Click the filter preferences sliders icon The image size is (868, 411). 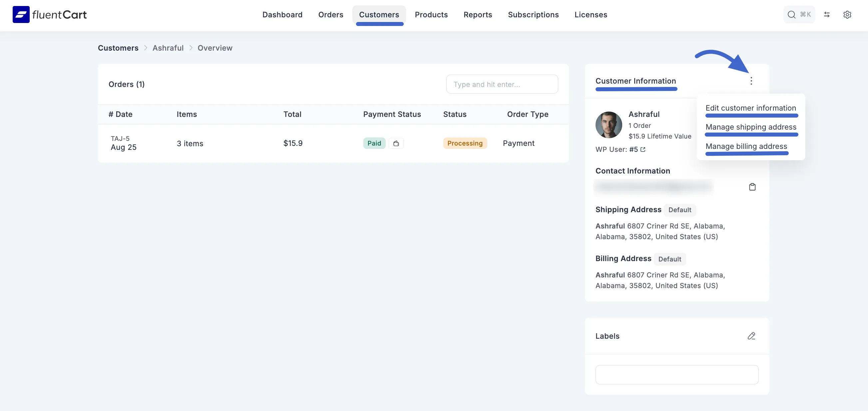point(827,14)
